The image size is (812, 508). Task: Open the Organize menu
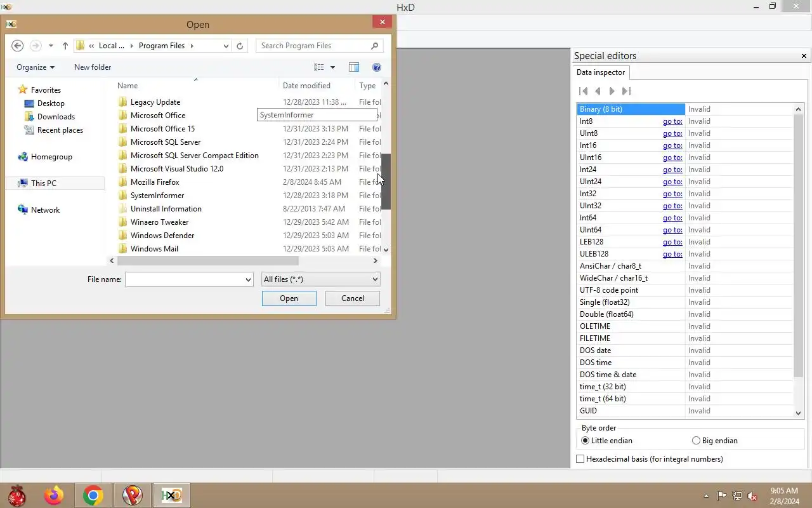[36, 67]
